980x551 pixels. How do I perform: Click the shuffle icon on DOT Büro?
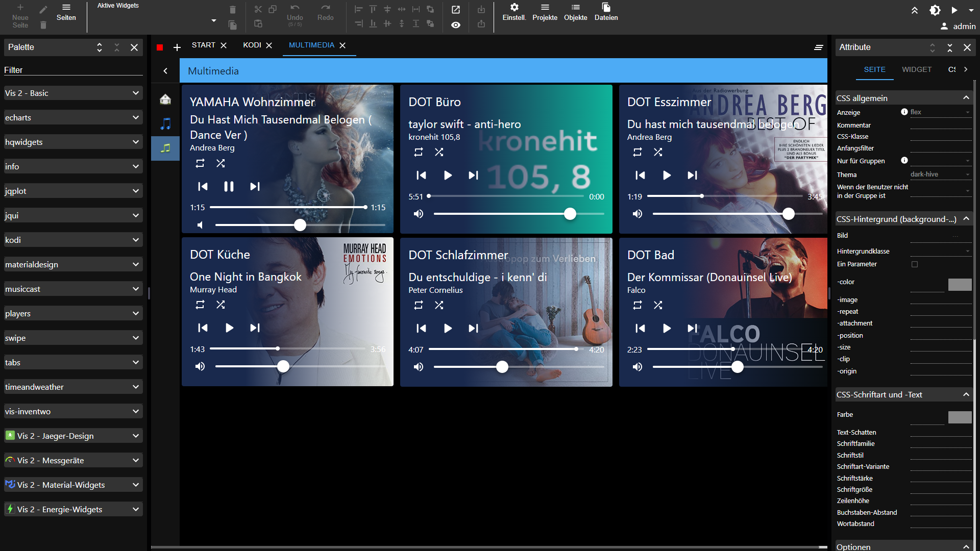pos(438,152)
